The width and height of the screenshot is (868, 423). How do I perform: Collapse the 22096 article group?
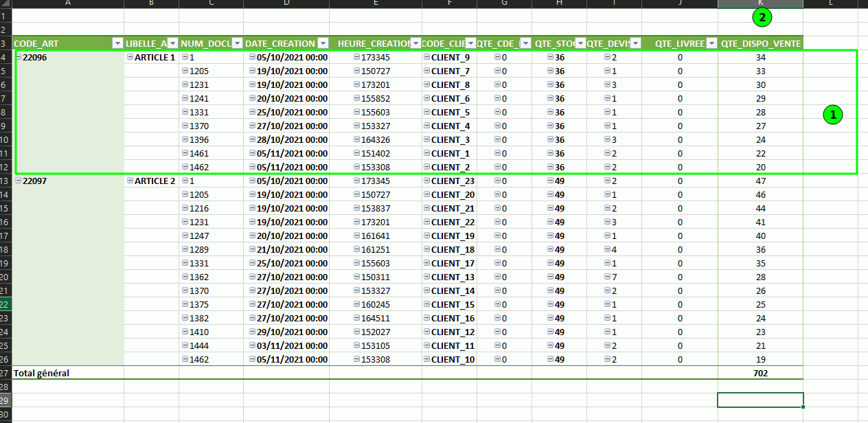click(x=19, y=58)
